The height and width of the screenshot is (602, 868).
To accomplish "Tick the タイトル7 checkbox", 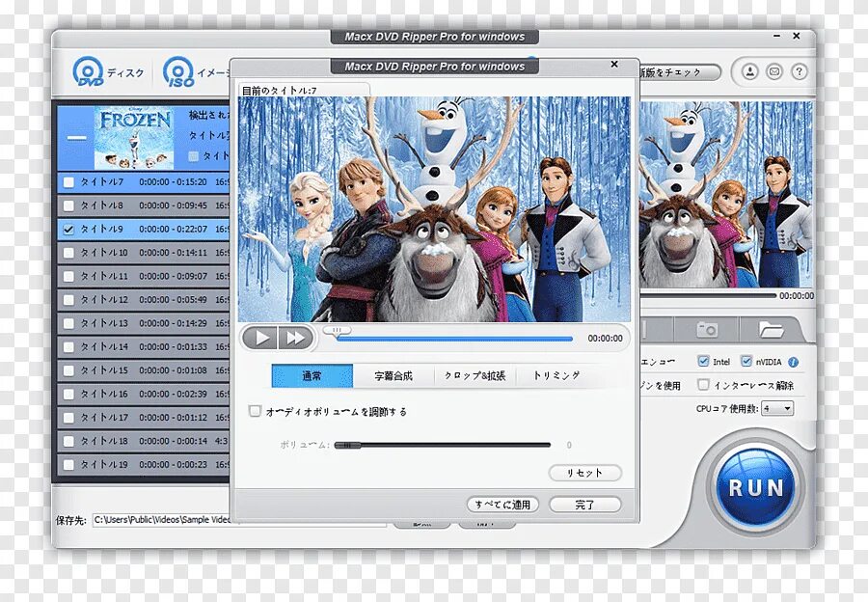I will [x=68, y=182].
